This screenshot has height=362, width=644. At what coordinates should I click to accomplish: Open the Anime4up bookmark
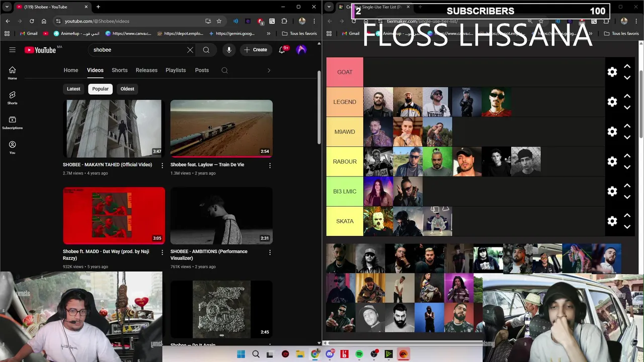pos(76,34)
